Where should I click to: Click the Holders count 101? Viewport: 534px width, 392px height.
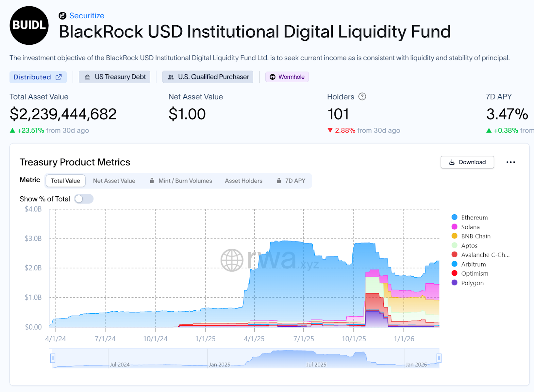(x=338, y=114)
